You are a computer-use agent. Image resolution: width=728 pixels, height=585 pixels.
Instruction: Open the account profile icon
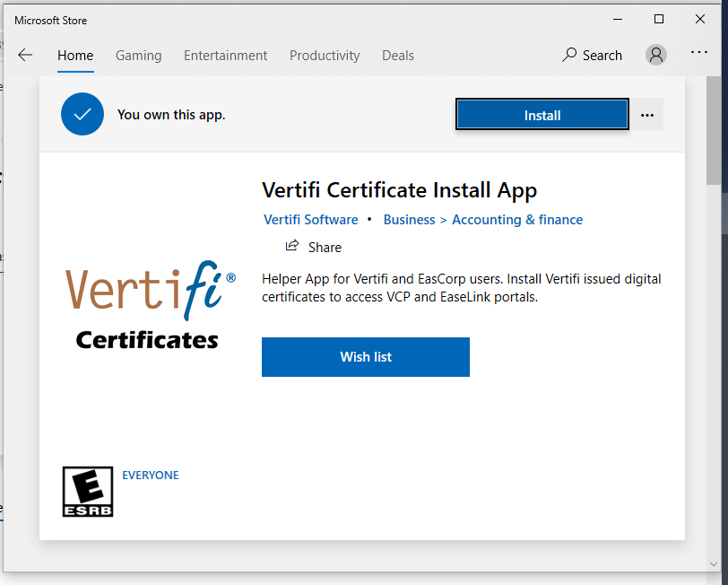pyautogui.click(x=655, y=55)
